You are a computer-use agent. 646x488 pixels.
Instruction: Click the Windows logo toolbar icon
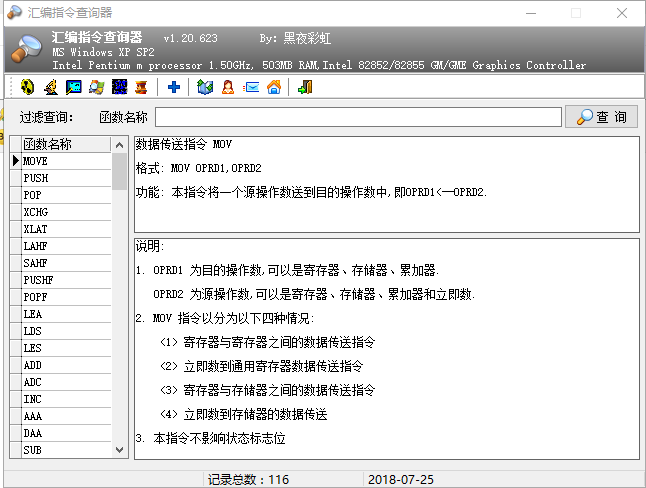pyautogui.click(x=96, y=88)
